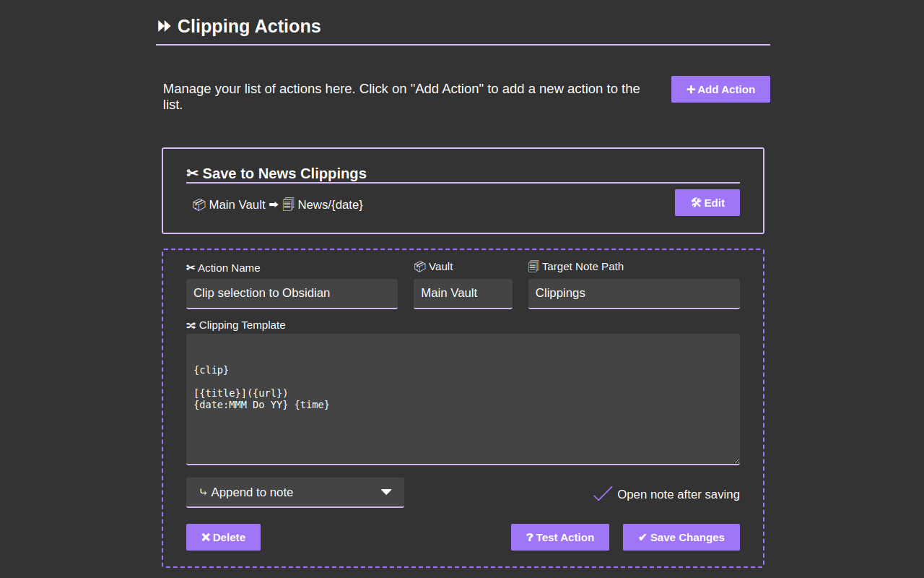Click the scissors icon next to Action Name
Viewport: 924px width, 578px height.
191,268
